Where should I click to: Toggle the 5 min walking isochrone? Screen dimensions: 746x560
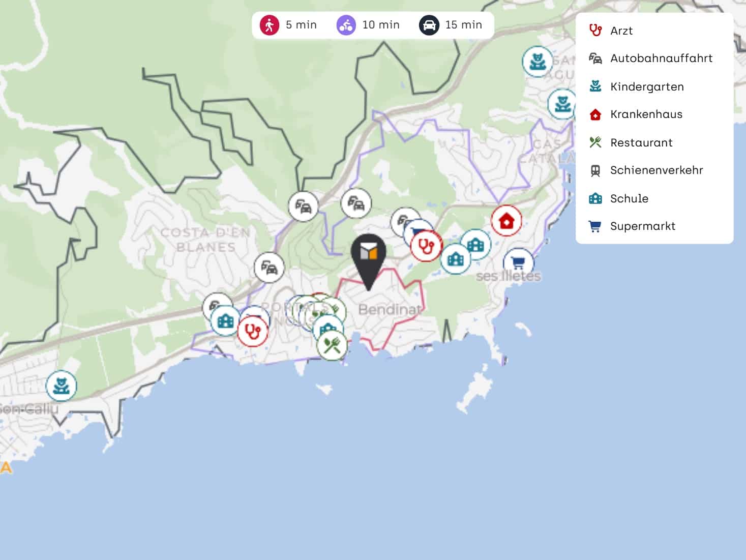point(288,25)
